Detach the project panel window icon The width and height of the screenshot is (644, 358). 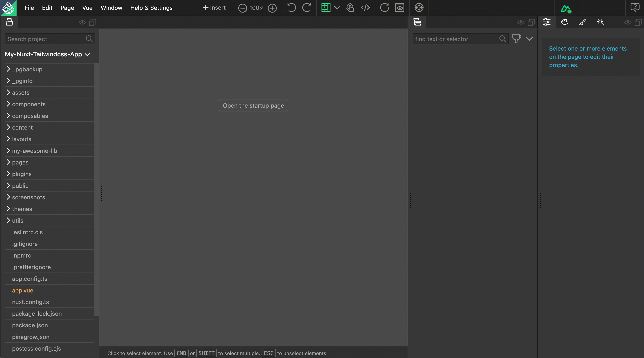pos(93,23)
